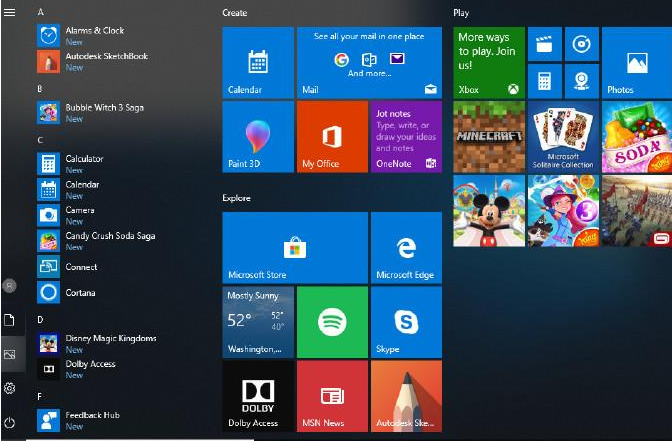Select Cortana in the app list
The height and width of the screenshot is (441, 672).
click(x=80, y=293)
